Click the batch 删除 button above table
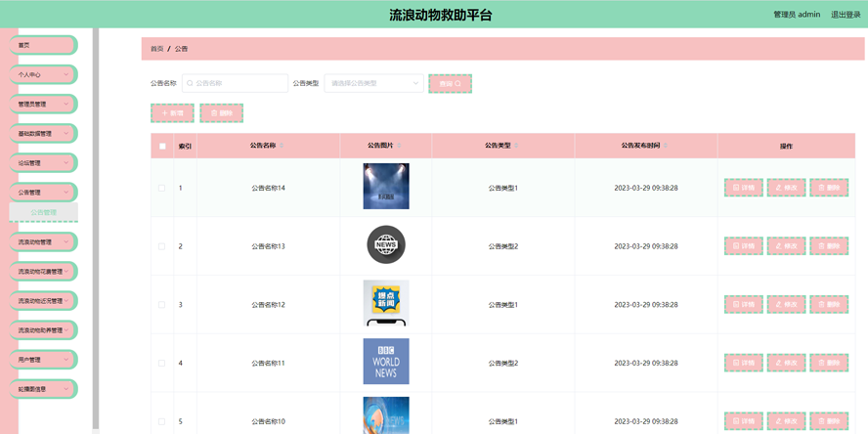Screen dimensions: 868x434 222,113
